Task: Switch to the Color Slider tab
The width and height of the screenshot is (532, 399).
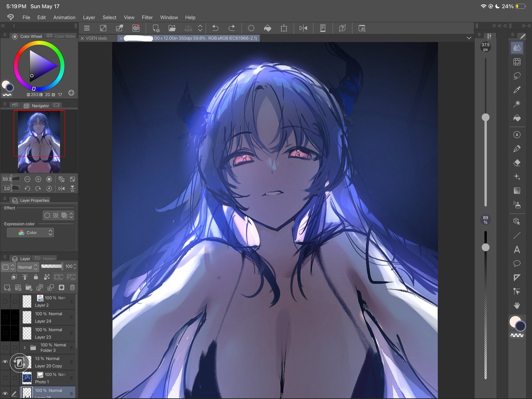Action: click(x=62, y=36)
